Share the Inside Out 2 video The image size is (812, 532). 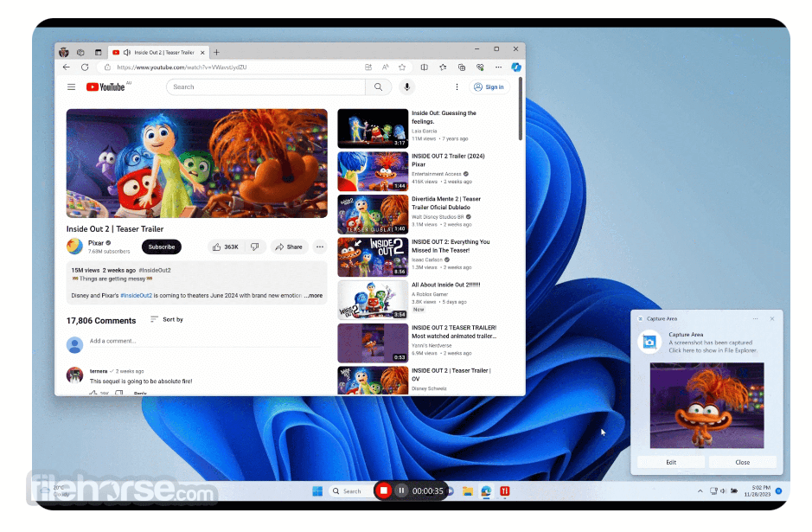(x=289, y=247)
